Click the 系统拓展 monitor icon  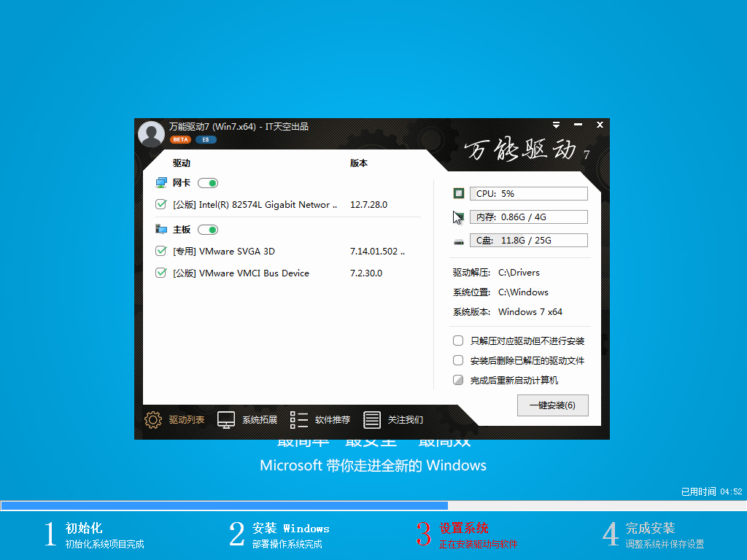point(225,419)
